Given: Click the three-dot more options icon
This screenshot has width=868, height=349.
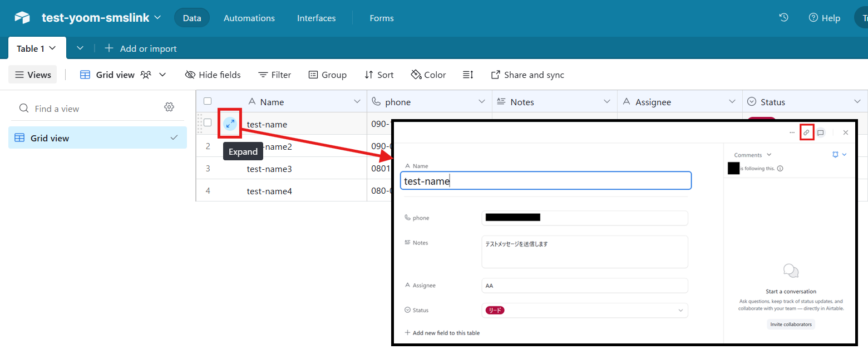Looking at the screenshot, I should (792, 132).
